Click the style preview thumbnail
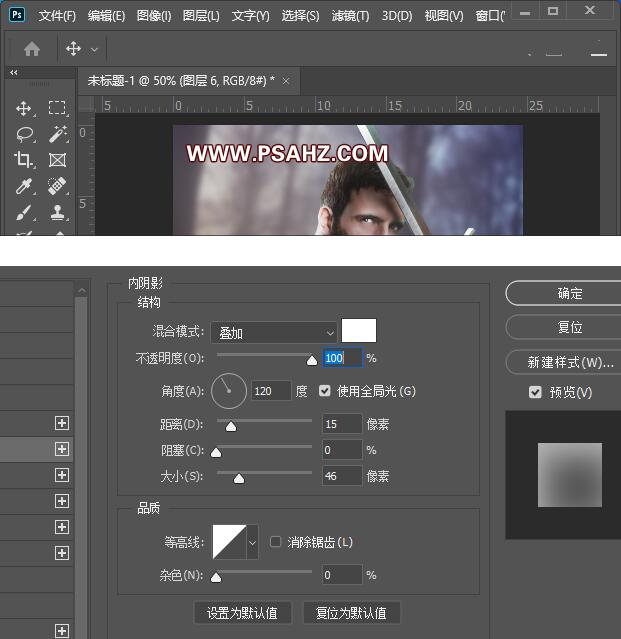 [x=570, y=475]
